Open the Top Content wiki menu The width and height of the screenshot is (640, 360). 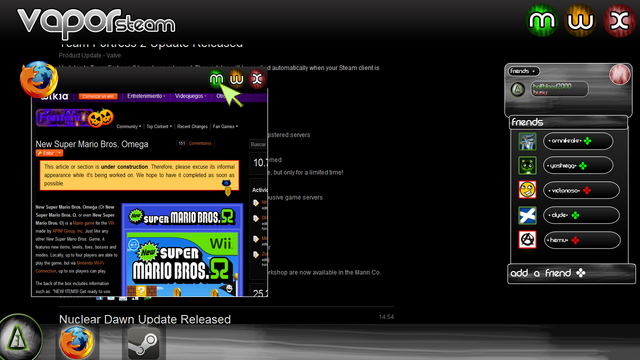tap(159, 127)
